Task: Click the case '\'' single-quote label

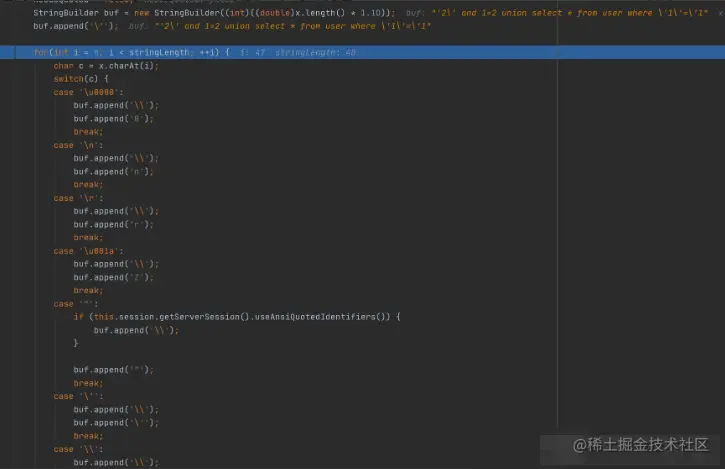Action: click(78, 396)
